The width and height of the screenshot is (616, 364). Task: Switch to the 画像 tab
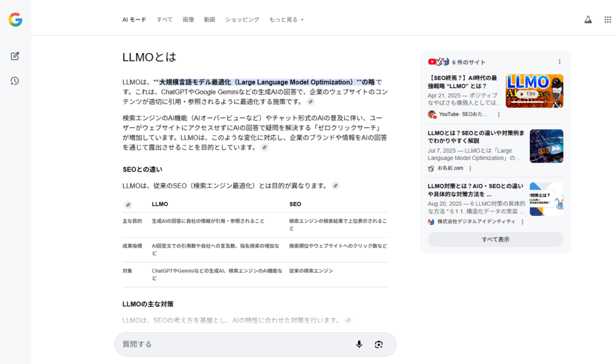188,19
